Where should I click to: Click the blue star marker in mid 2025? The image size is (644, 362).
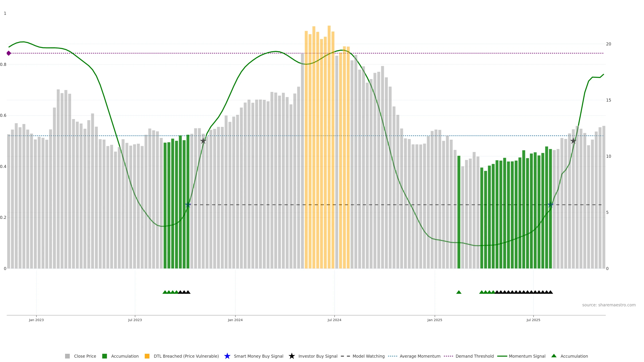click(550, 205)
